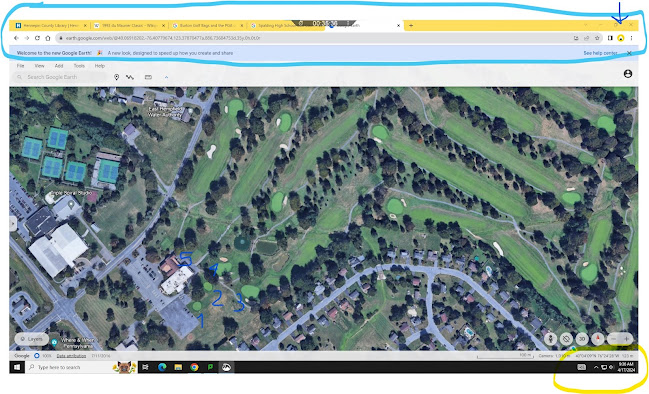Open the View menu
The width and height of the screenshot is (649, 394).
39,66
